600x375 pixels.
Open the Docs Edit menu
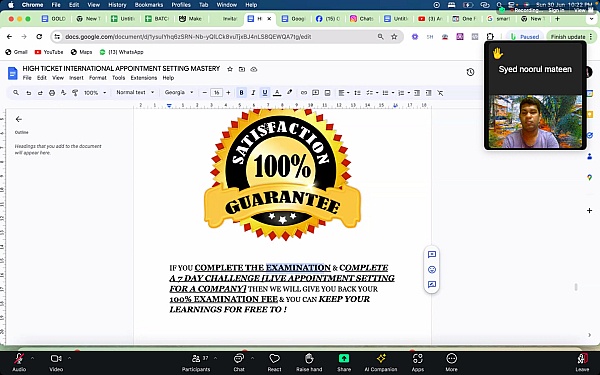[42, 78]
